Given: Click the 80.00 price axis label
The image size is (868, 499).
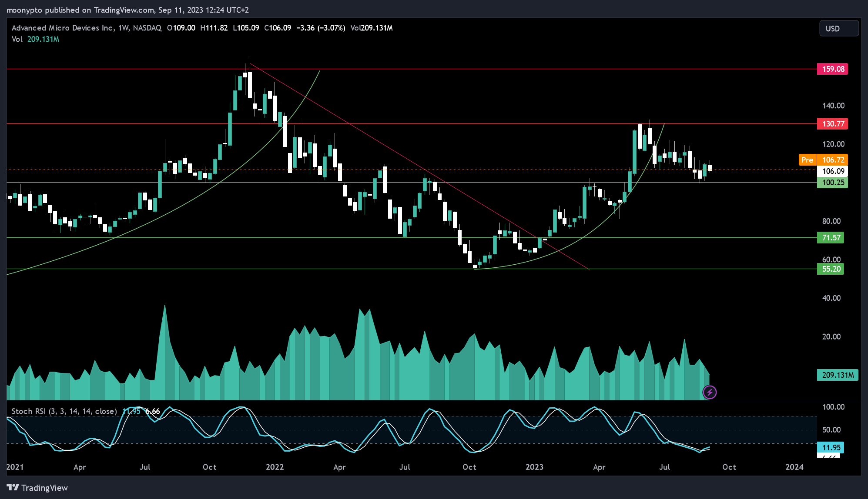Looking at the screenshot, I should pyautogui.click(x=831, y=221).
